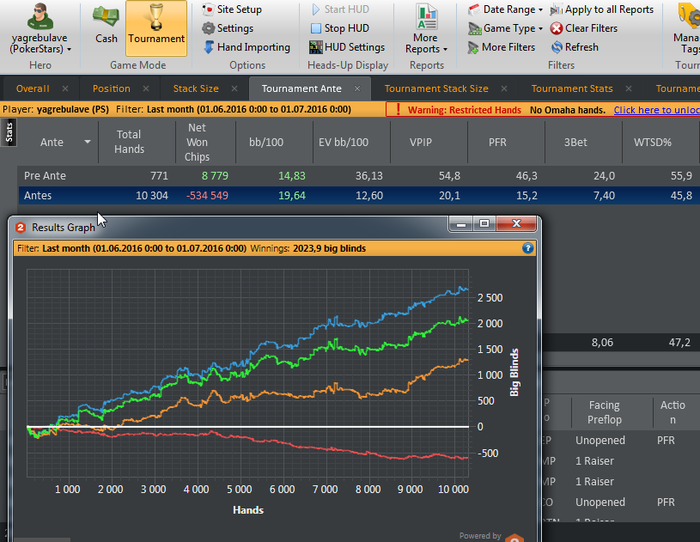Click Start HUD
This screenshot has width=700, height=542.
(x=340, y=9)
